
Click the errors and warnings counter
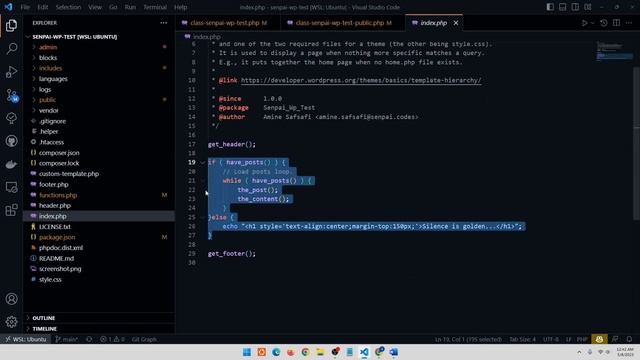tap(112, 339)
